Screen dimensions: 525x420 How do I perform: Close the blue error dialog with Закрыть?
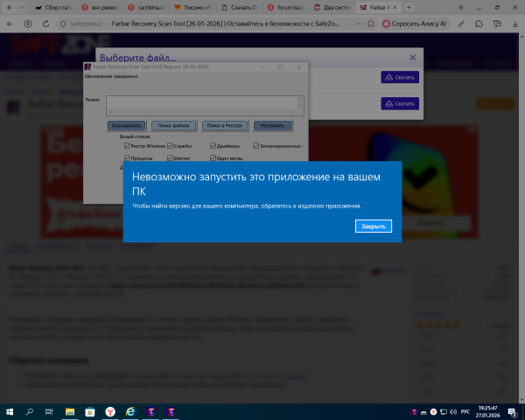point(374,226)
